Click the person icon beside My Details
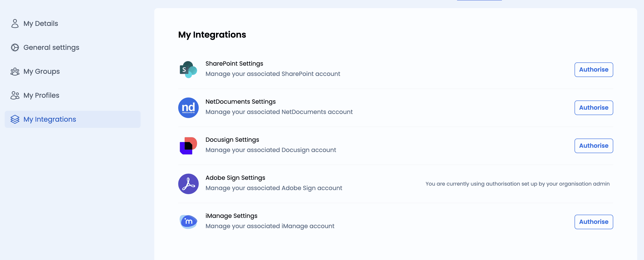 click(15, 24)
